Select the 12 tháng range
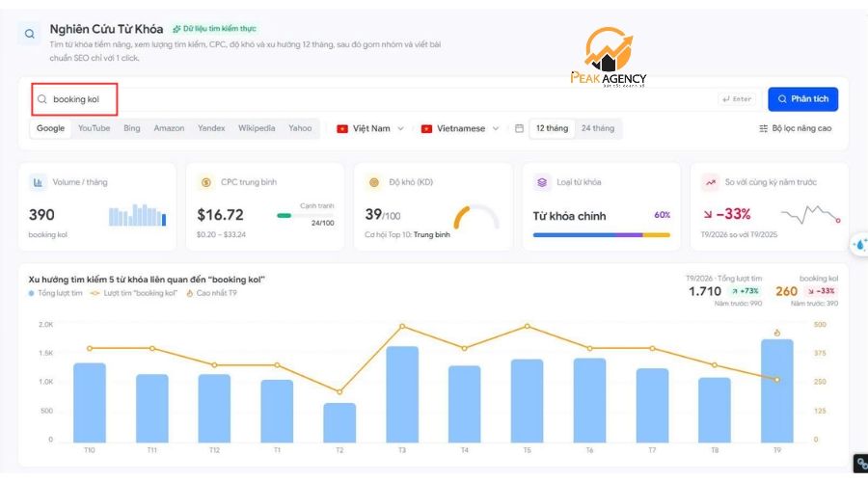Image resolution: width=868 pixels, height=482 pixels. click(552, 128)
